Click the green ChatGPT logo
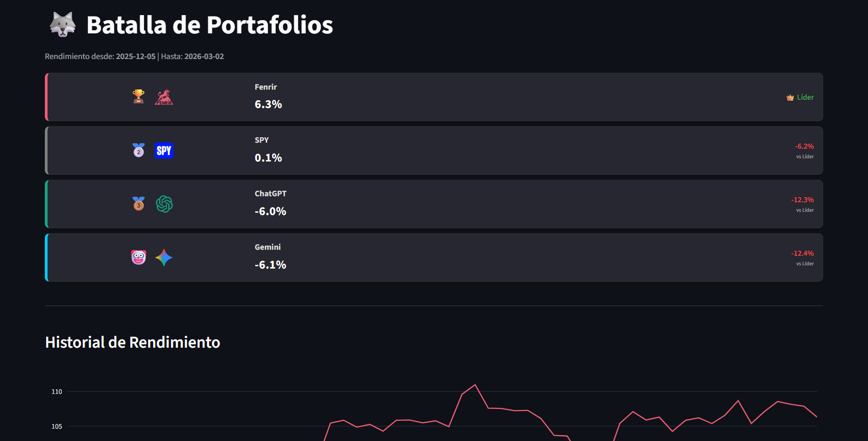This screenshot has height=441, width=868. (x=164, y=204)
